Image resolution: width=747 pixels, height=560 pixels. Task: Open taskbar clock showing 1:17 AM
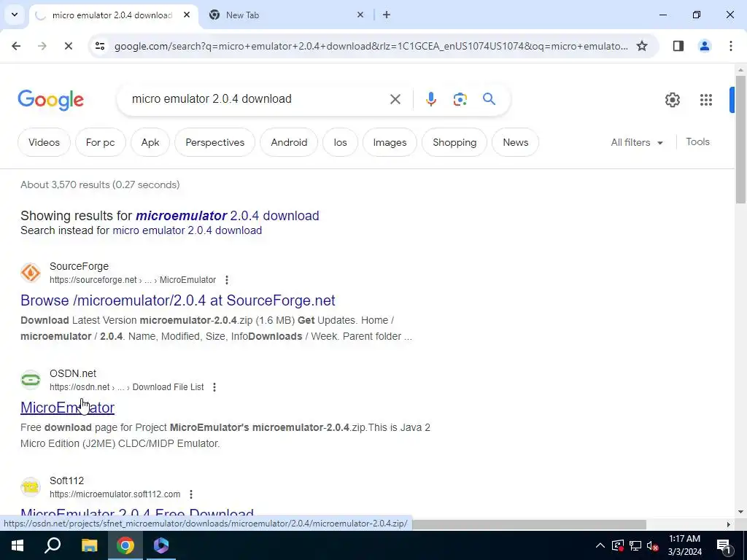(x=684, y=545)
